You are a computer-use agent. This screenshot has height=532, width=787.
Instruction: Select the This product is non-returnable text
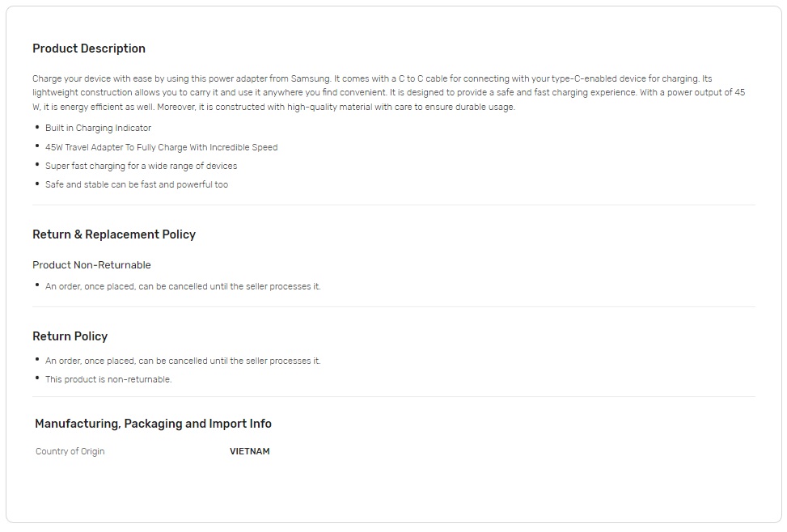tap(108, 379)
